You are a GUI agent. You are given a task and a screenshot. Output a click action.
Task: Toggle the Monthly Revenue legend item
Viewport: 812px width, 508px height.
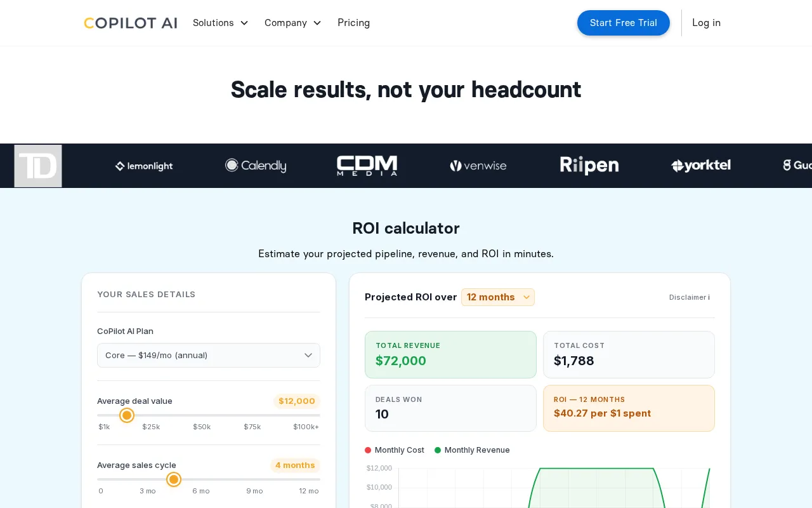pyautogui.click(x=472, y=450)
